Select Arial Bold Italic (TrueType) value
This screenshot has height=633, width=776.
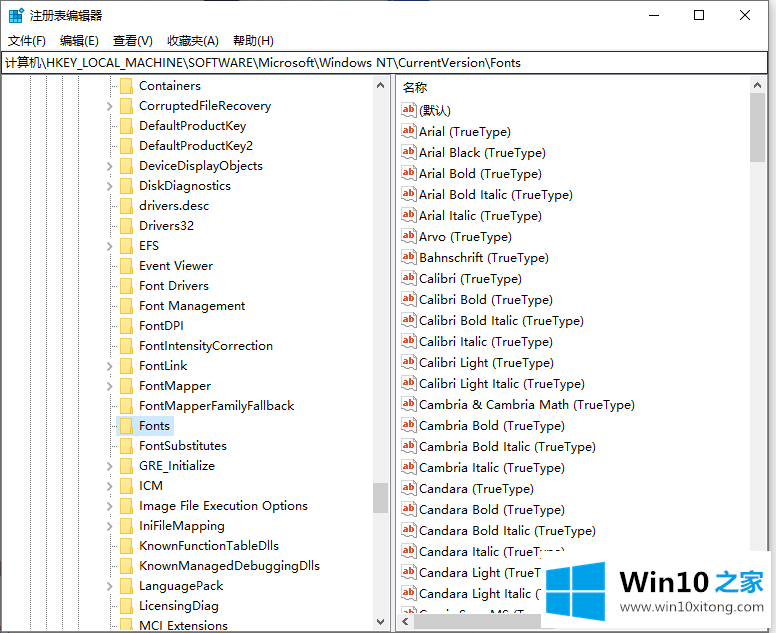495,195
